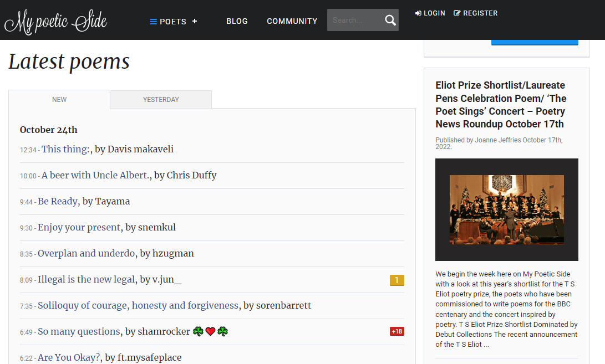
Task: Expand the POETS menu via the plus sign
Action: pyautogui.click(x=194, y=21)
